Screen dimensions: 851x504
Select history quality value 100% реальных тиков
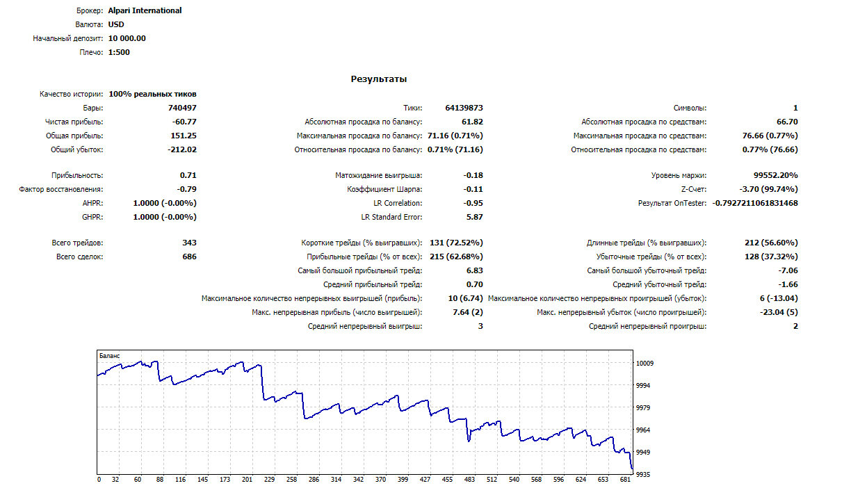click(x=152, y=94)
